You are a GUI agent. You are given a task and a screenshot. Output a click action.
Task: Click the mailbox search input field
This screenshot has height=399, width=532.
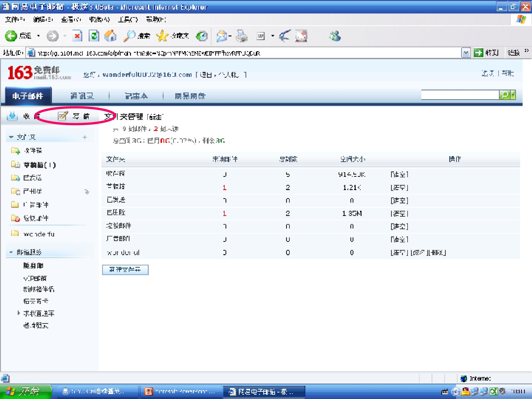tap(460, 95)
